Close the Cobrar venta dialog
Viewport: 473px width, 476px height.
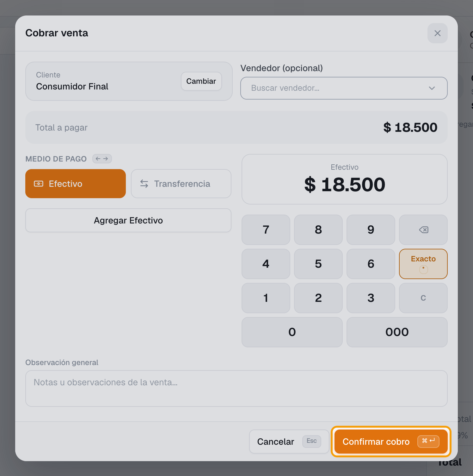tap(437, 33)
